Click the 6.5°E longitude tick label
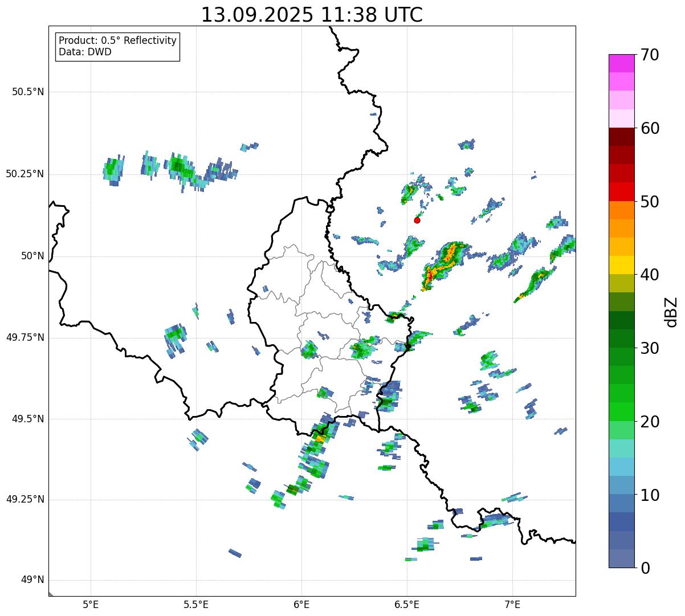Image resolution: width=685 pixels, height=616 pixels. coord(407,603)
